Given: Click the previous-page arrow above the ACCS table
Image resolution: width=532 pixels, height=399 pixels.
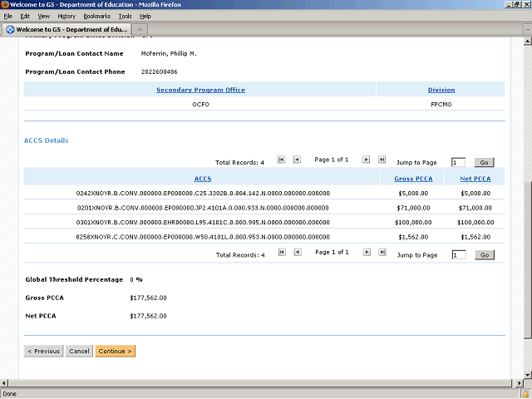Looking at the screenshot, I should pos(297,160).
